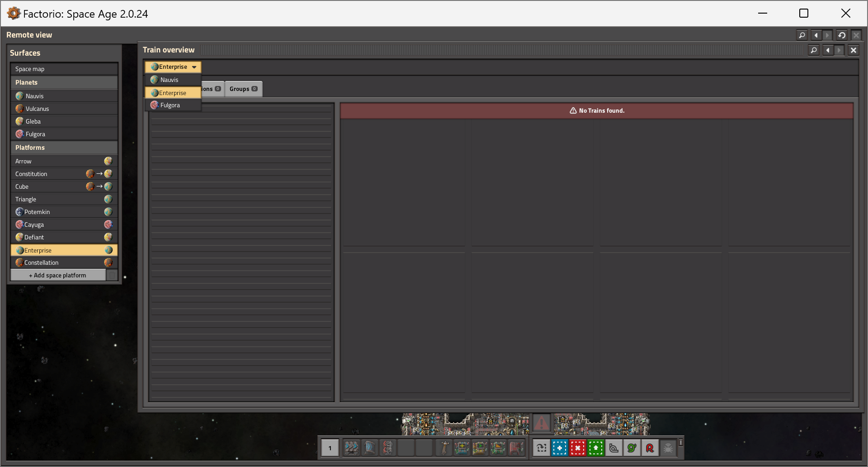Select the green selector combinator quickbar slot
The width and height of the screenshot is (868, 467).
498,448
